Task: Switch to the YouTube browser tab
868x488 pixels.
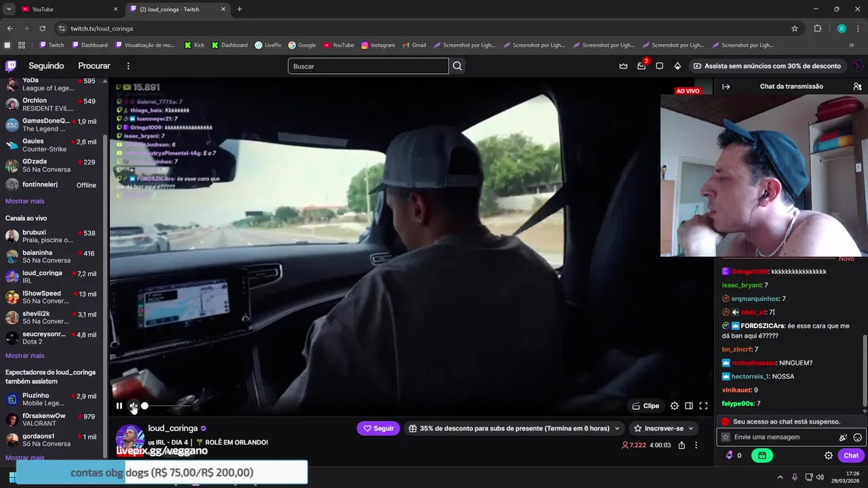Action: click(x=68, y=9)
